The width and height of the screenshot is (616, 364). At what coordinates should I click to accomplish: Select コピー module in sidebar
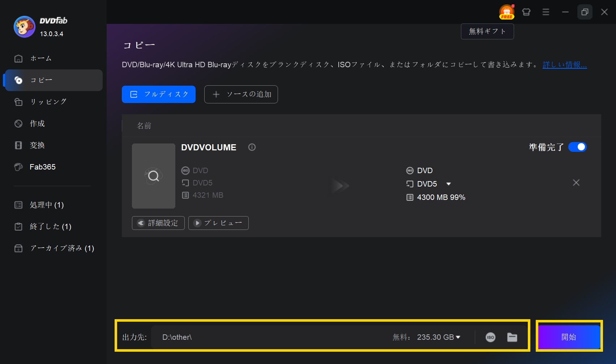[x=54, y=80]
